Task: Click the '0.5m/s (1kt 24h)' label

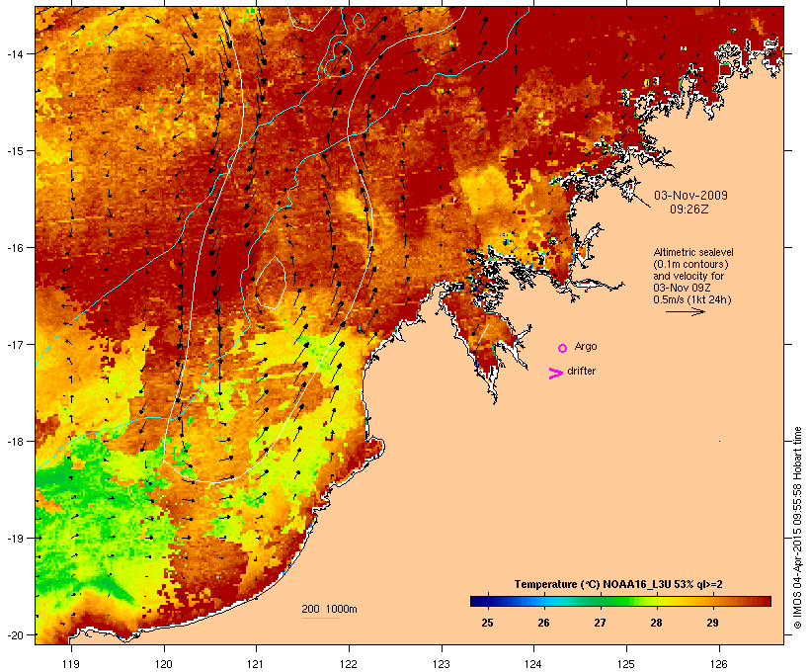Action: point(692,299)
